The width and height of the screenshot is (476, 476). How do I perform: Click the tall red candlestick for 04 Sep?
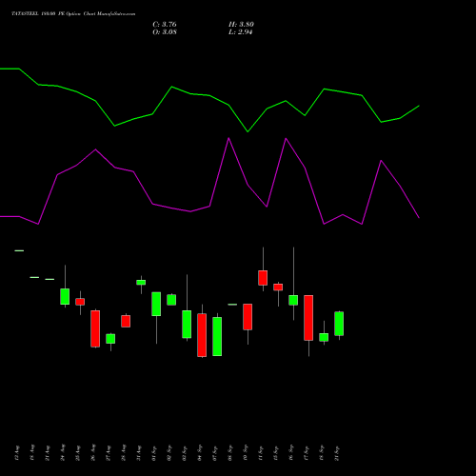[202, 335]
